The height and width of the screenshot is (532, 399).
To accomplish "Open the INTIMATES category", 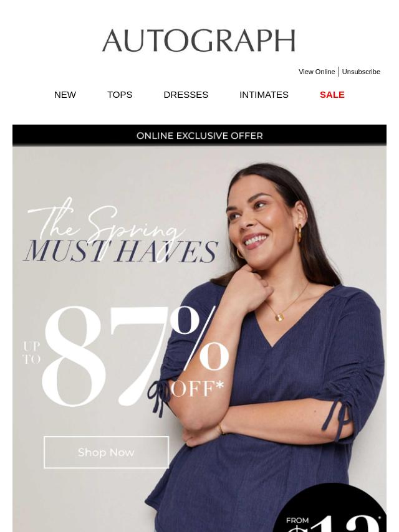I will (264, 95).
